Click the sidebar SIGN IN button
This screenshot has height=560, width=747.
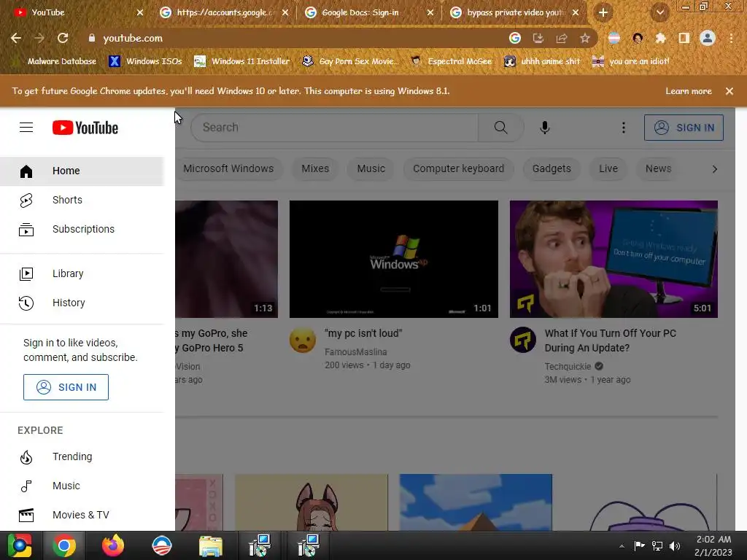(66, 387)
